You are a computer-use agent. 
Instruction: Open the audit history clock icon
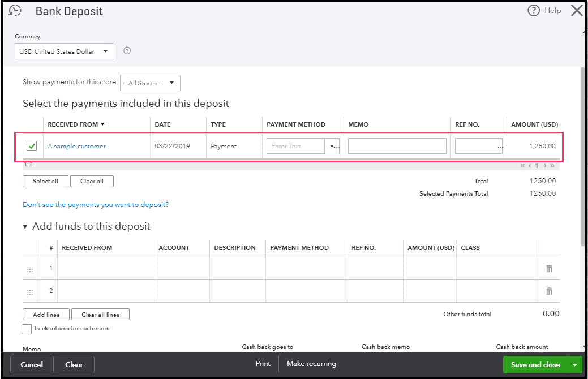pos(15,10)
